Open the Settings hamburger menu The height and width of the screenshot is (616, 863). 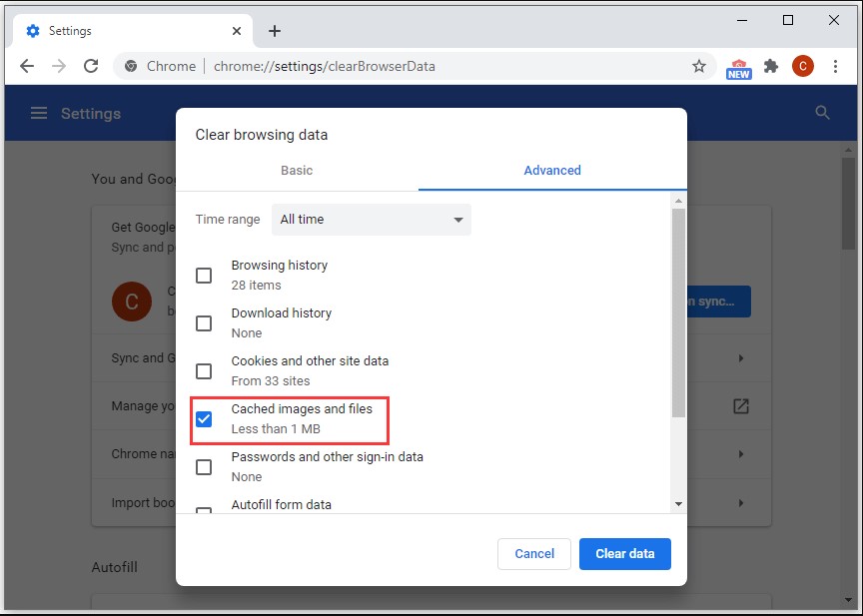[39, 113]
